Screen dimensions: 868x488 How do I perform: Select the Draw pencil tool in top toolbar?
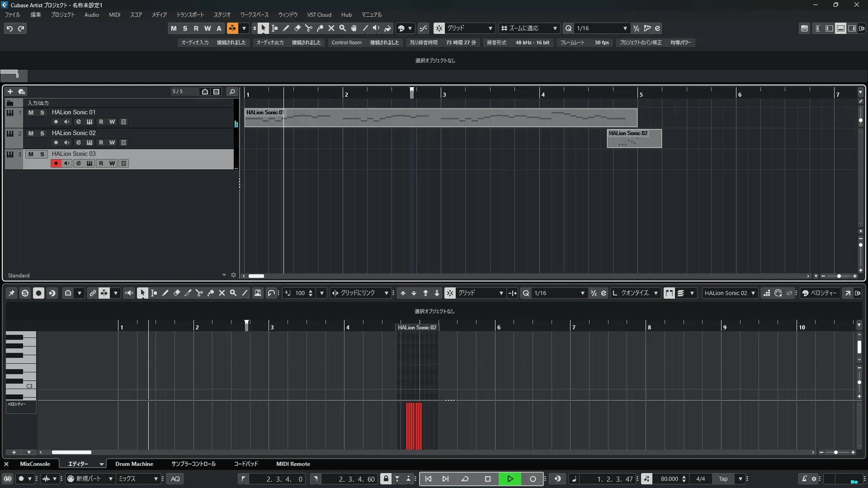(x=286, y=28)
